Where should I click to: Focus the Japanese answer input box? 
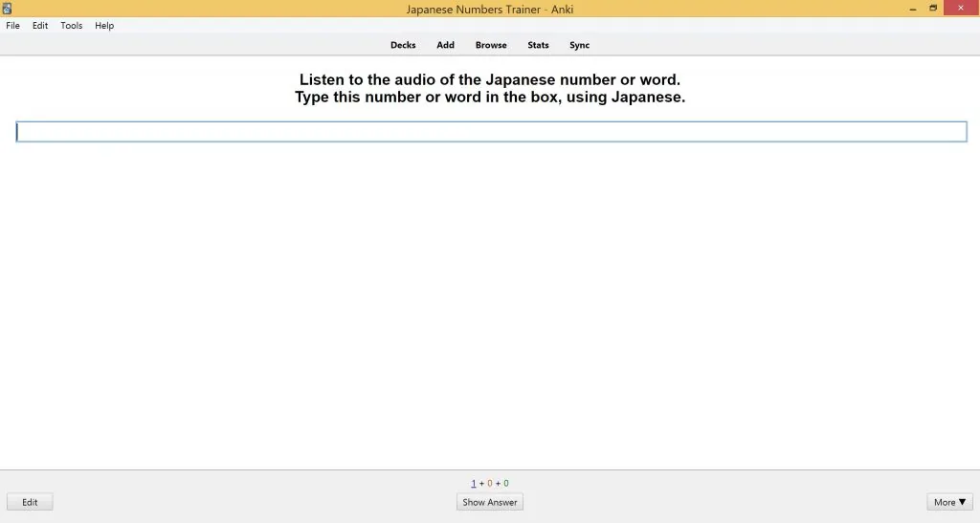tap(491, 132)
